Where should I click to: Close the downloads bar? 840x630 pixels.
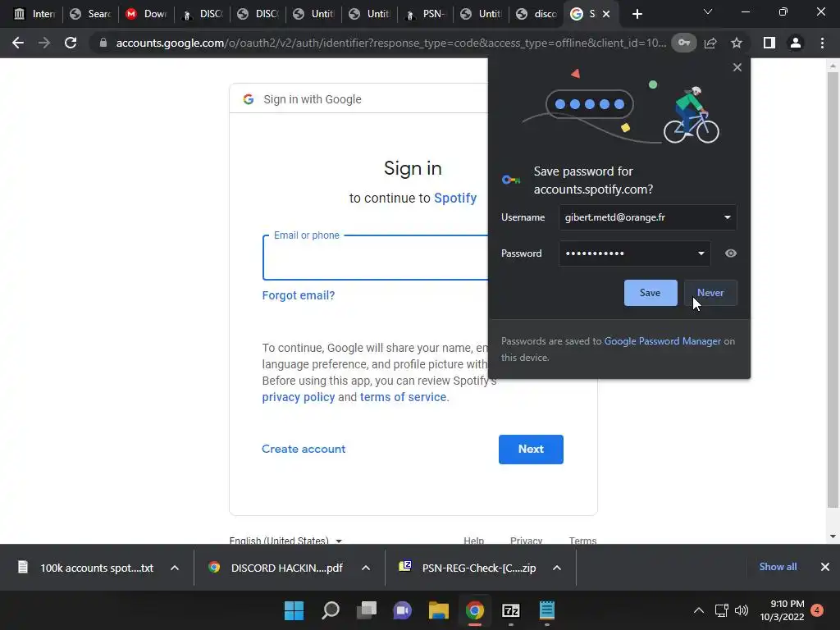(825, 567)
